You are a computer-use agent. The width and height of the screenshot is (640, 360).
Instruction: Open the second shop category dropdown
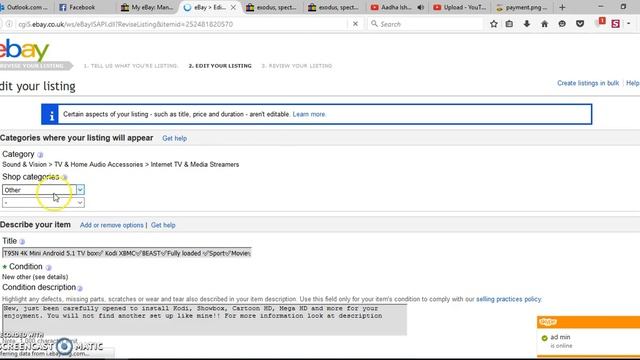[x=43, y=202]
